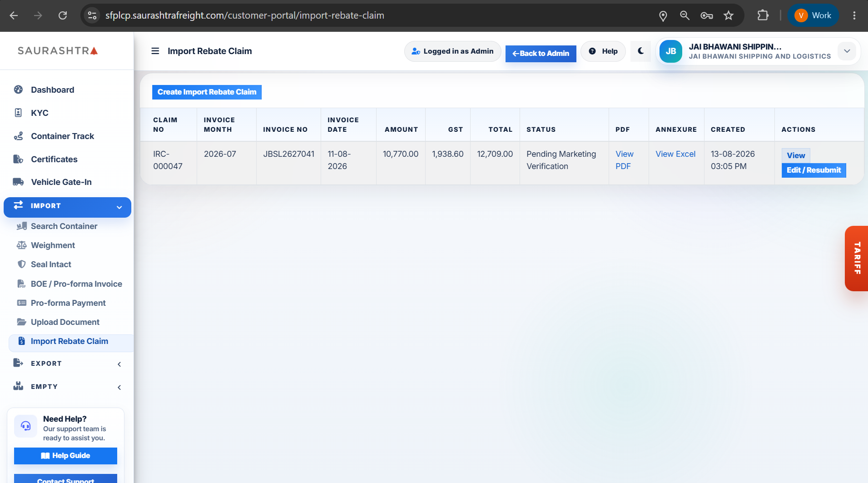Screen dimensions: 868x483
Task: Click the Vehicle Gate-In truck icon
Action: (18, 182)
